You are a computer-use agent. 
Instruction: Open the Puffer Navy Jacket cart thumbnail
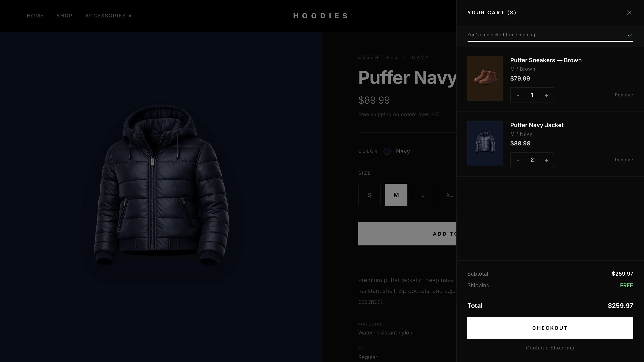485,143
